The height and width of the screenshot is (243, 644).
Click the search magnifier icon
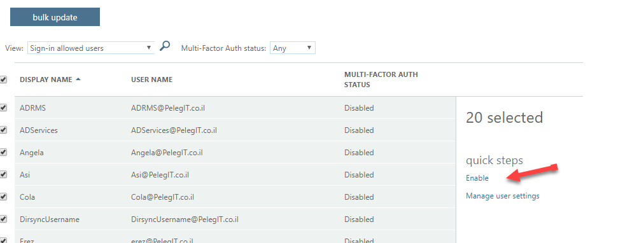(x=165, y=46)
